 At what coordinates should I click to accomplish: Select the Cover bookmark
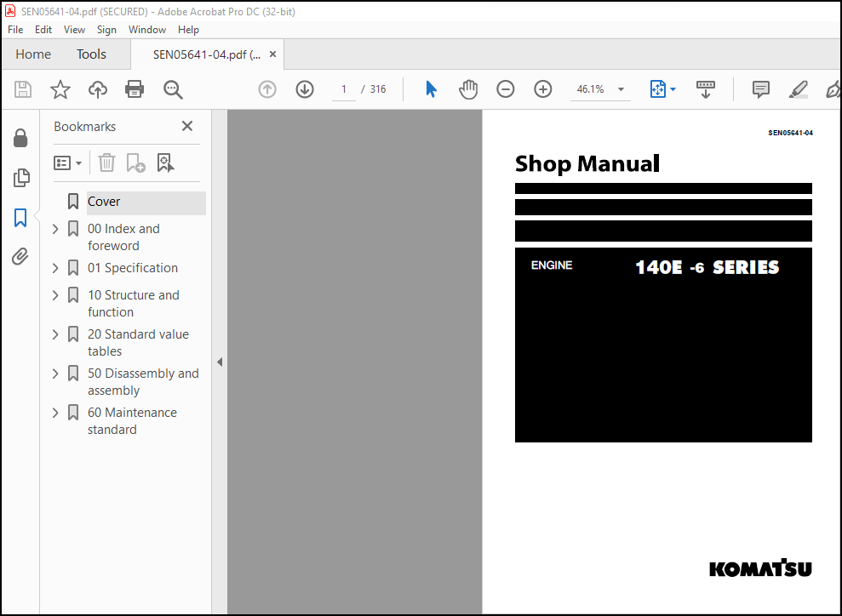pos(146,202)
